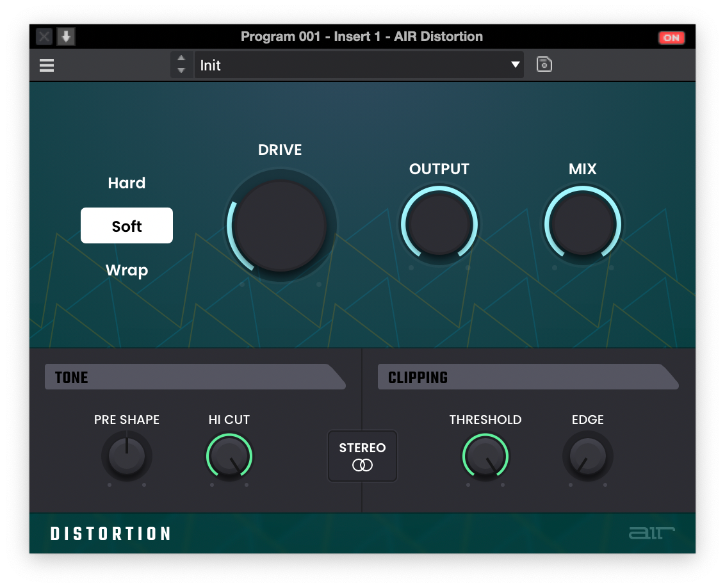The height and width of the screenshot is (588, 725).
Task: Step to next preset with down arrow
Action: click(181, 70)
